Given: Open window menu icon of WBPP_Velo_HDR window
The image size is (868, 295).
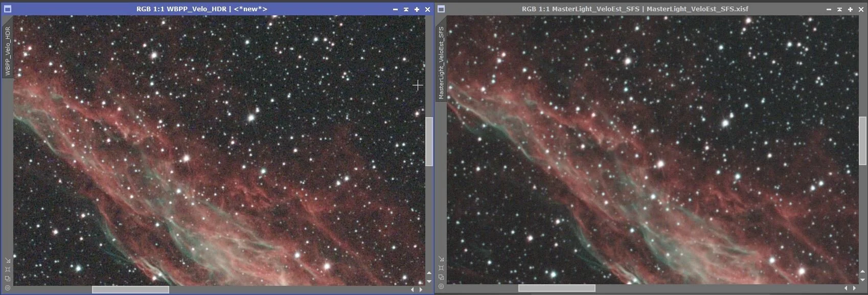Looking at the screenshot, I should point(7,9).
